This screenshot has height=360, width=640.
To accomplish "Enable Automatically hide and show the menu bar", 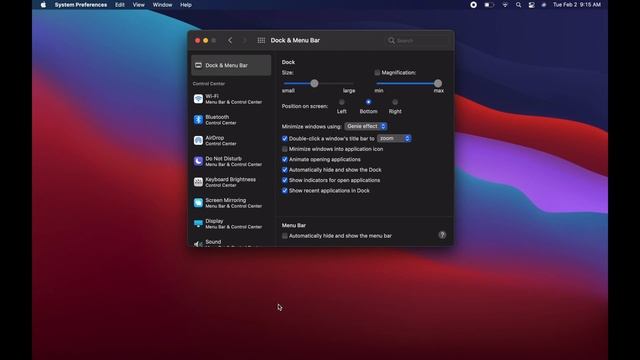I will (x=285, y=236).
